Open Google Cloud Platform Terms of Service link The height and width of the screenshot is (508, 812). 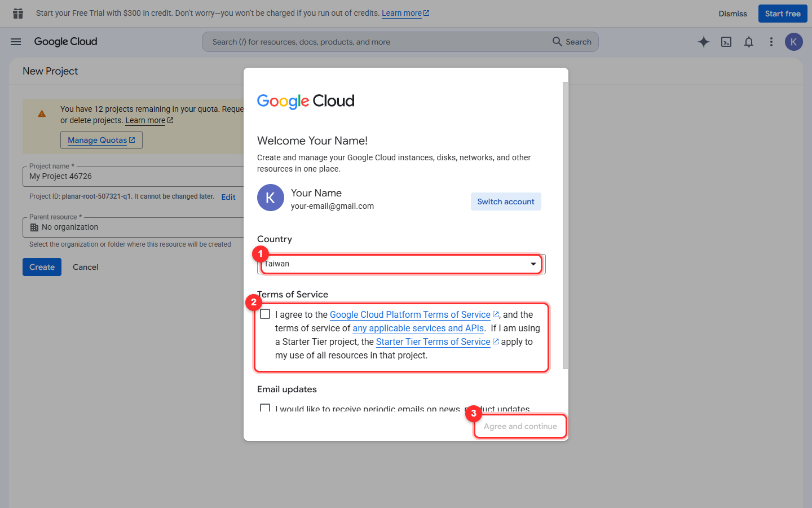(x=414, y=314)
